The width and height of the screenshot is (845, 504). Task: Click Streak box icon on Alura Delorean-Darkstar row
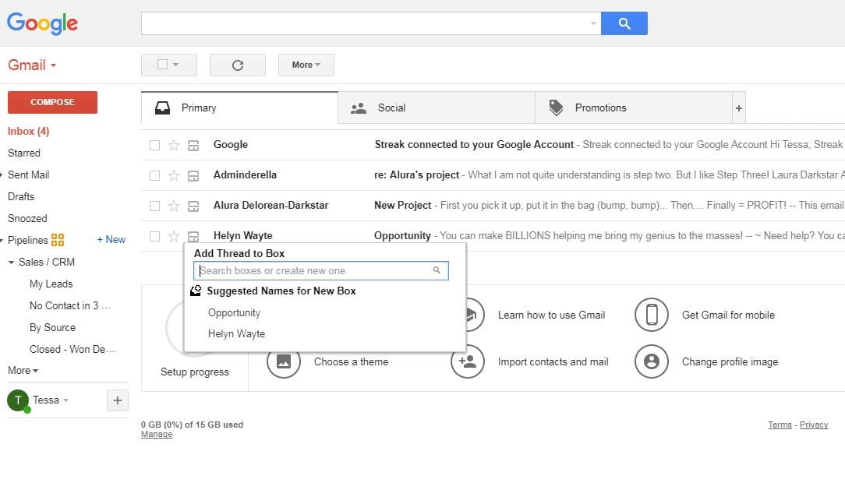click(x=193, y=206)
